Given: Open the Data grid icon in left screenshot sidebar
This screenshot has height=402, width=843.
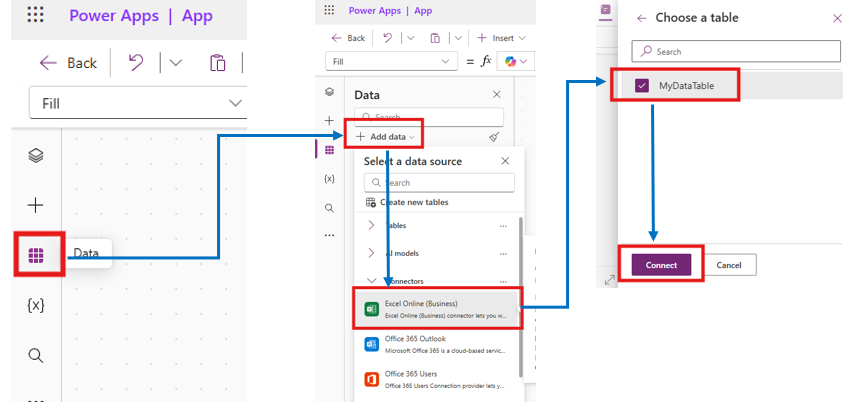Looking at the screenshot, I should pyautogui.click(x=35, y=255).
